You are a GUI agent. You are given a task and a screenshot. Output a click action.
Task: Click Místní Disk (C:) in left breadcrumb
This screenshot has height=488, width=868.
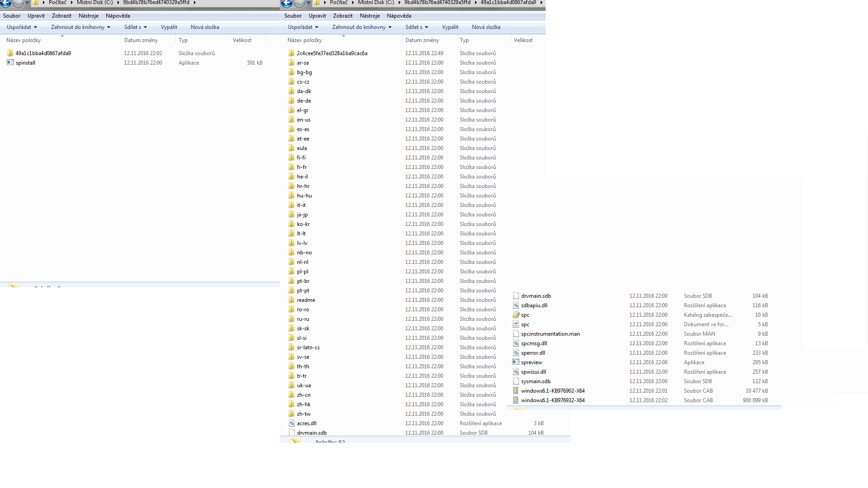click(x=95, y=3)
